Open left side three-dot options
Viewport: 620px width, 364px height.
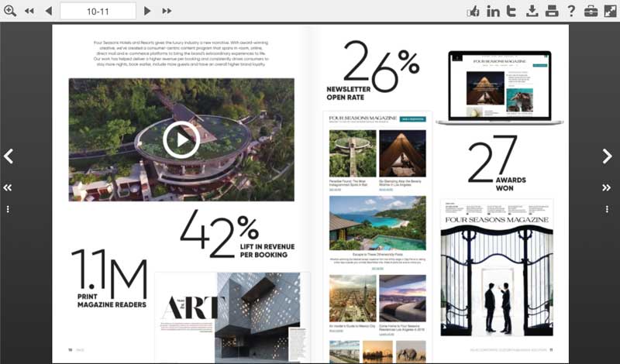(x=8, y=209)
